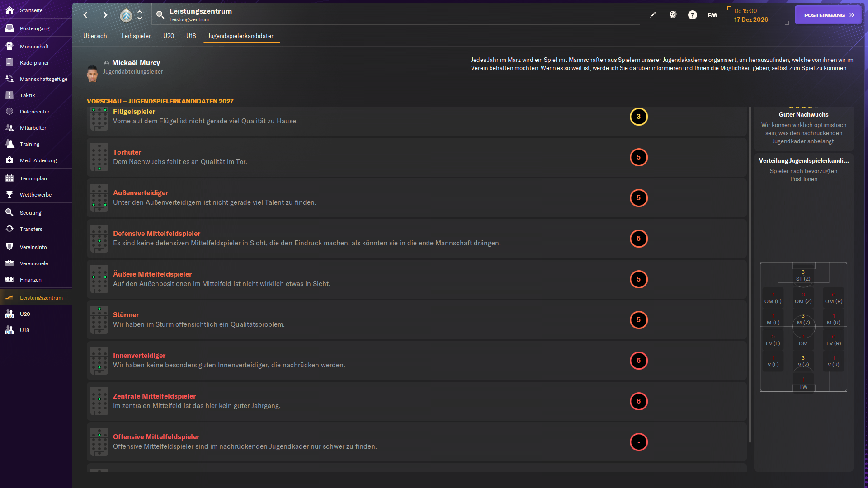Open the U18 tab
The image size is (868, 488).
coord(191,36)
